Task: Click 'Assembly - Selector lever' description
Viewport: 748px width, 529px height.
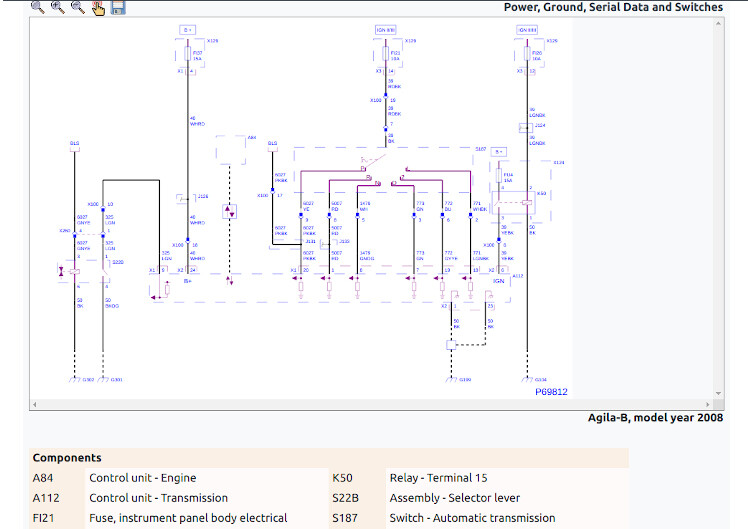Action: [x=455, y=498]
